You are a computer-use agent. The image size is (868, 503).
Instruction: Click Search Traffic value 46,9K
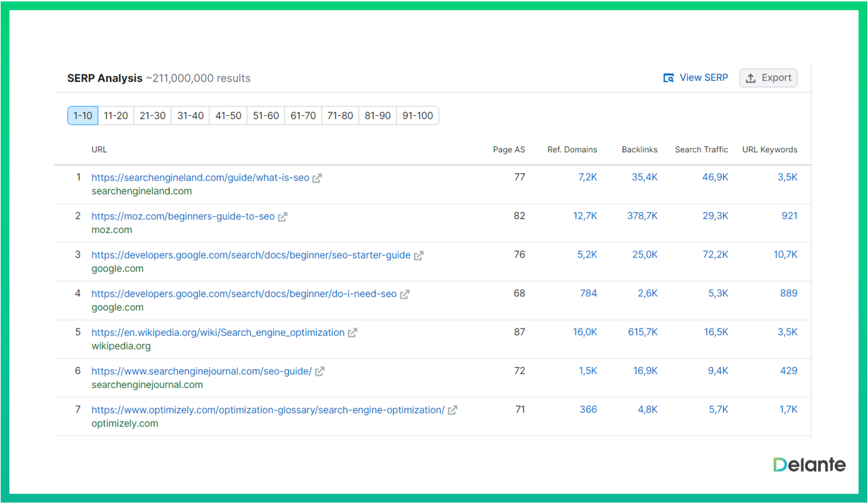[x=715, y=177]
